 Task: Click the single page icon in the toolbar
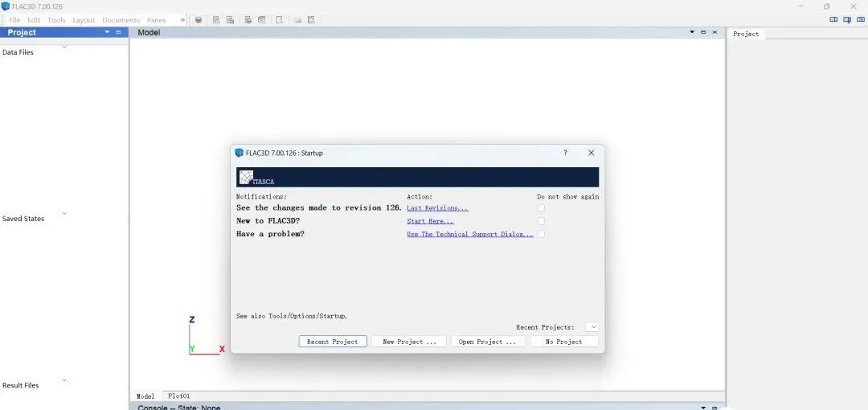[x=280, y=20]
